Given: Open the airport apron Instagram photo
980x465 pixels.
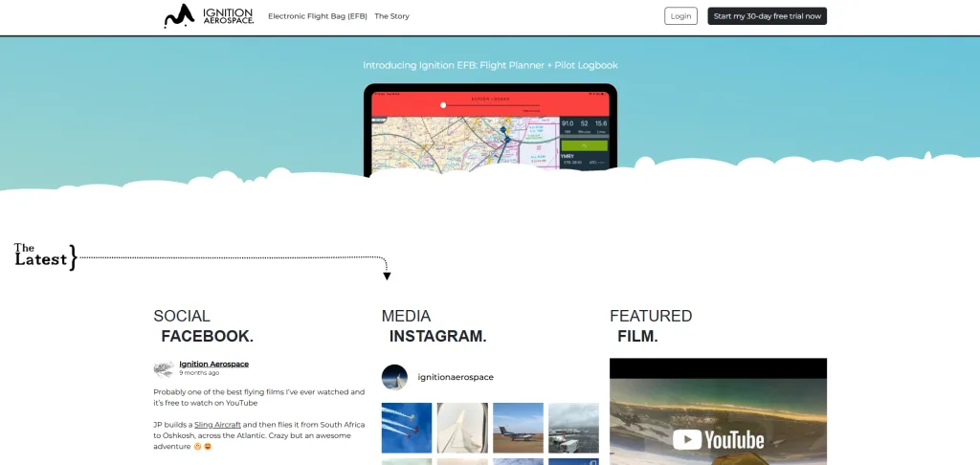Looking at the screenshot, I should pos(574,428).
